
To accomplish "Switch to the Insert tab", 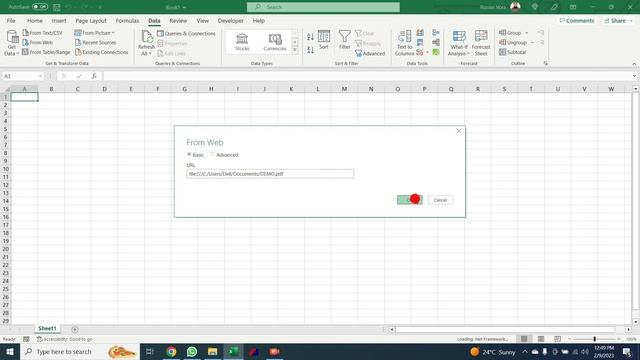I will [x=59, y=20].
